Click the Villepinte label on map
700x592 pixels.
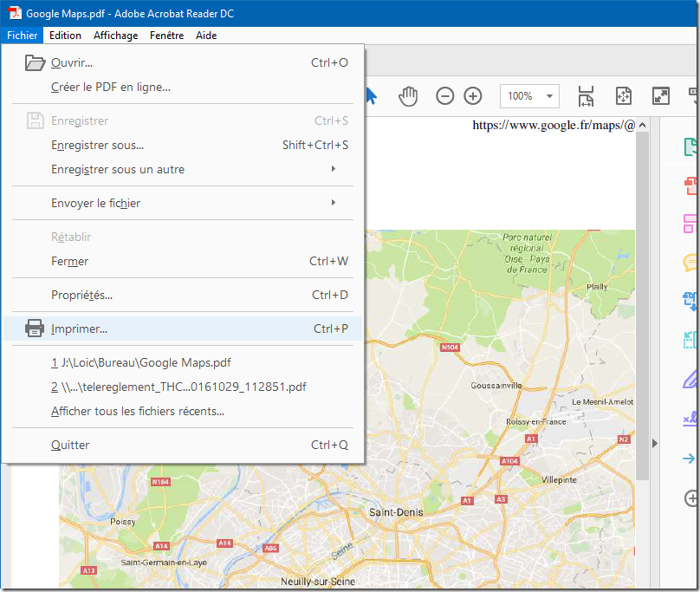(x=560, y=480)
